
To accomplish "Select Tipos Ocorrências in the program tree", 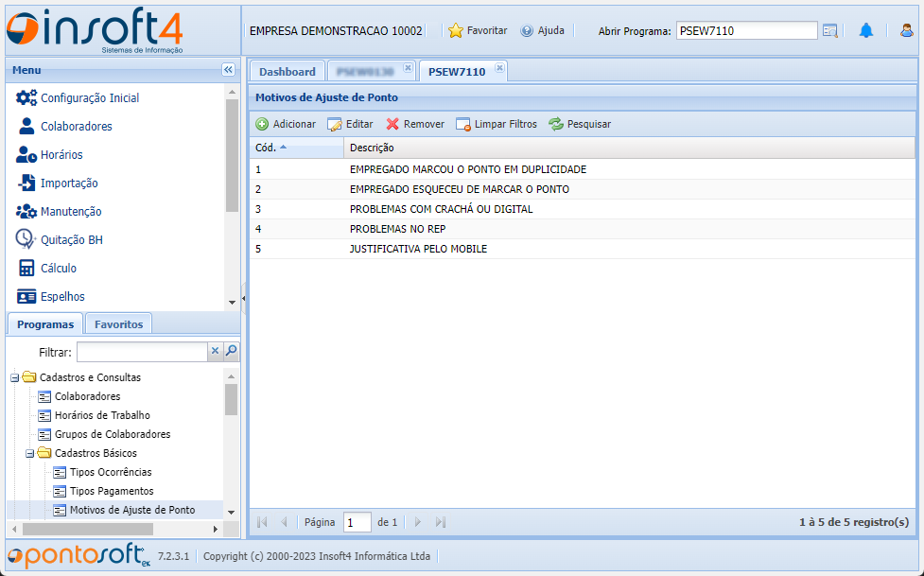I will (111, 472).
